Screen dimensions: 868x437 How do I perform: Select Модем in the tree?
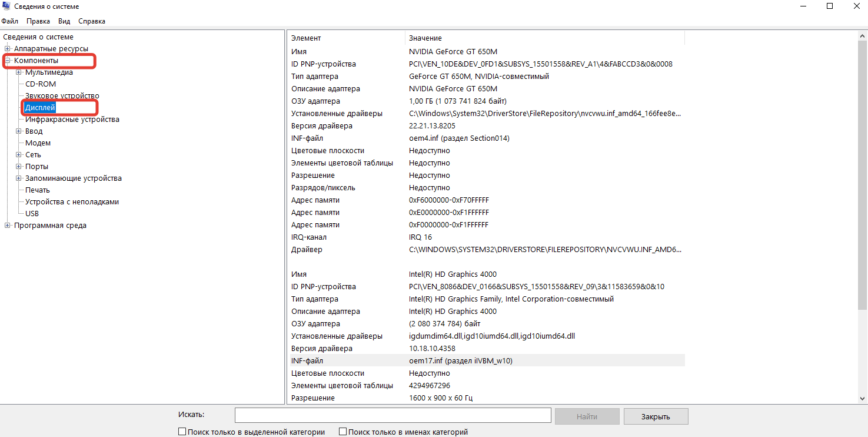tap(38, 143)
